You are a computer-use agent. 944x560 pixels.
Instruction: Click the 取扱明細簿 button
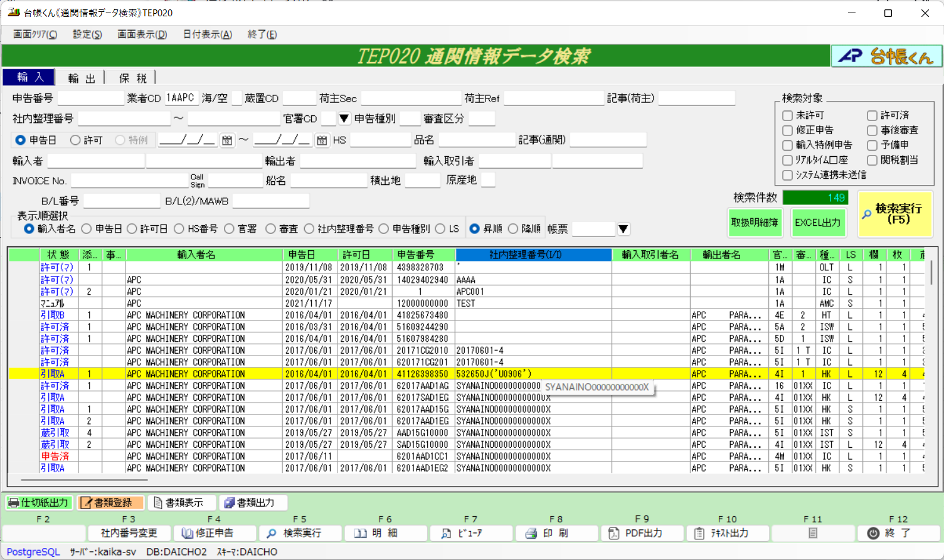point(755,223)
